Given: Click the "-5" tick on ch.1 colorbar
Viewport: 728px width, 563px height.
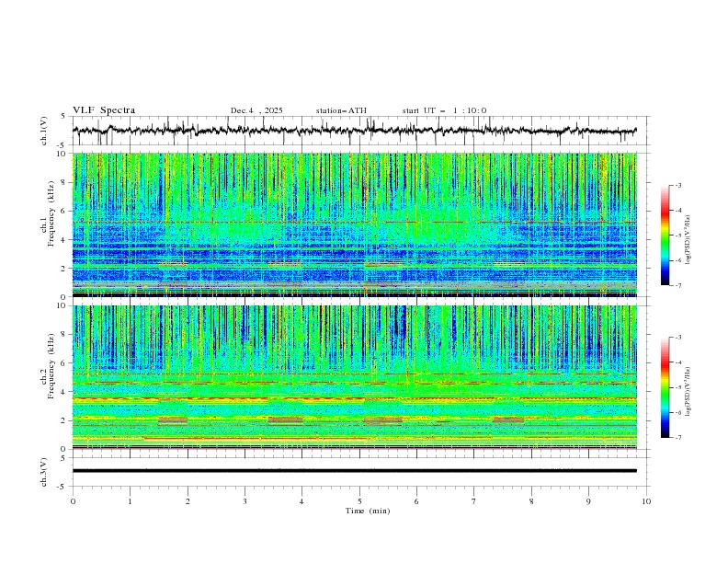Looking at the screenshot, I should point(678,236).
